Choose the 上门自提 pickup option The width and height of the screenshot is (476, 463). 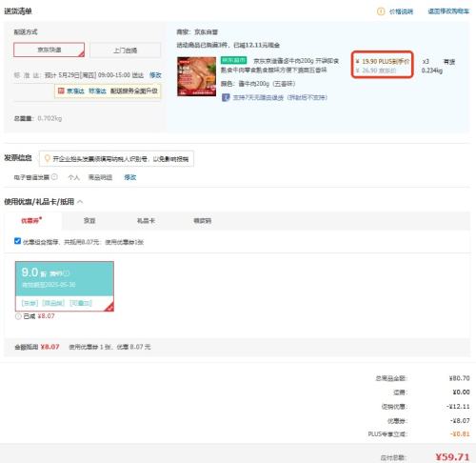coord(126,50)
